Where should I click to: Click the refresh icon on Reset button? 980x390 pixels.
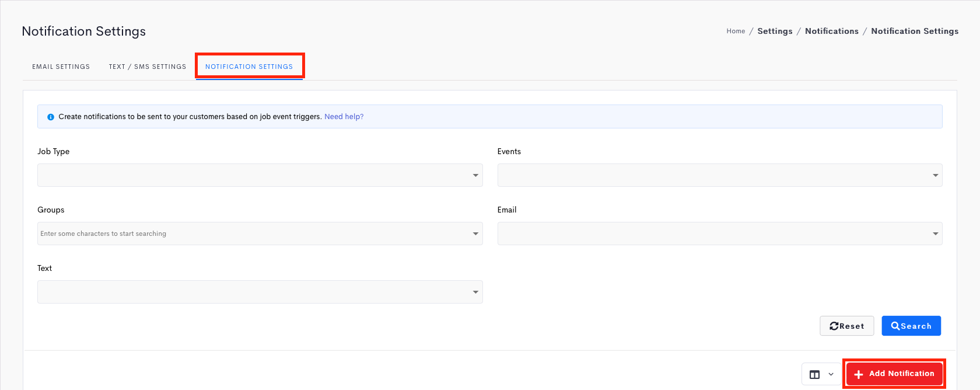[834, 326]
